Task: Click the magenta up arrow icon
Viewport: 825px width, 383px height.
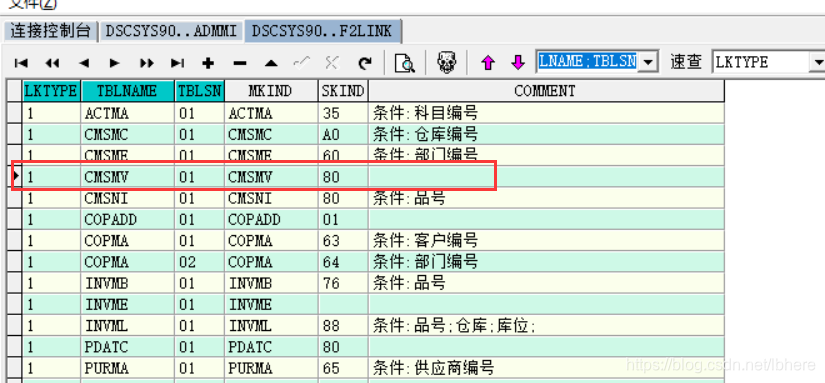Action: pos(488,63)
